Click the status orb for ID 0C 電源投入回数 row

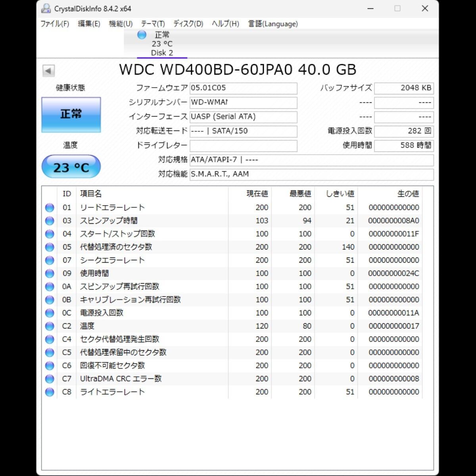click(x=50, y=313)
